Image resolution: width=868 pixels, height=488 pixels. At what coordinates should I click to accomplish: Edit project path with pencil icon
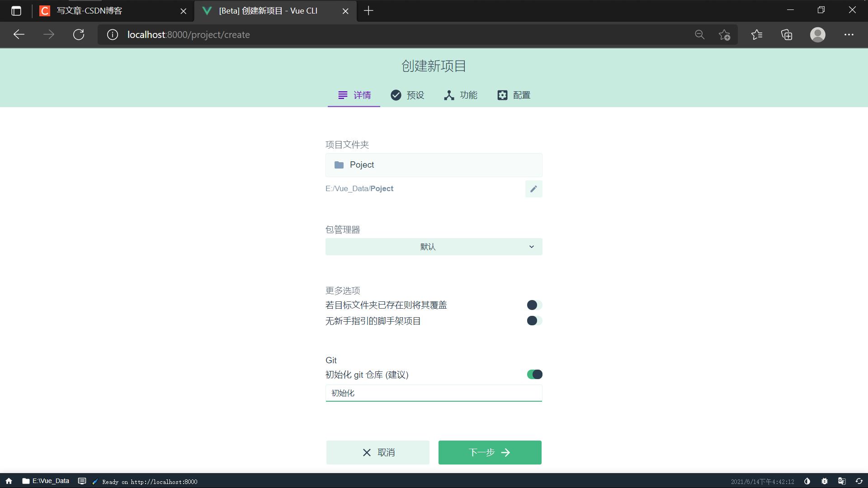coord(533,189)
